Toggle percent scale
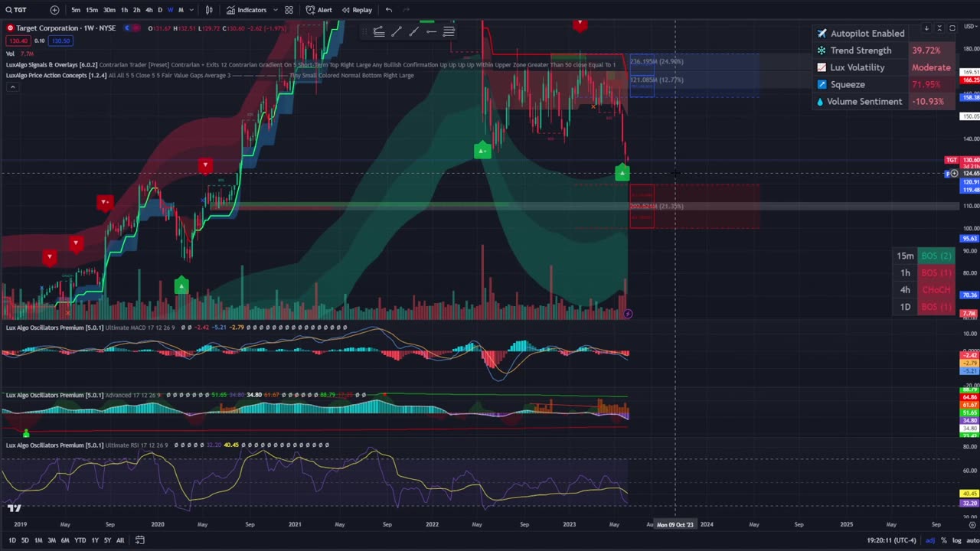This screenshot has height=551, width=980. tap(944, 540)
